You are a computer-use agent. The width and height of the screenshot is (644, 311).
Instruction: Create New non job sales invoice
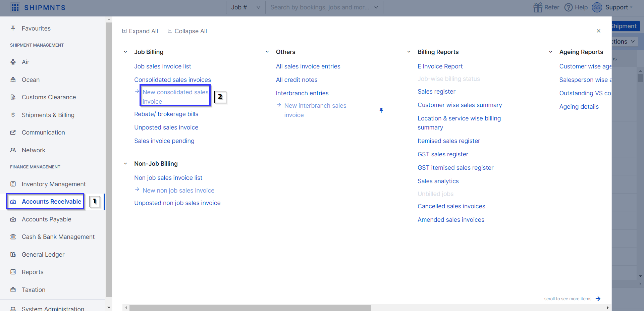coord(178,190)
